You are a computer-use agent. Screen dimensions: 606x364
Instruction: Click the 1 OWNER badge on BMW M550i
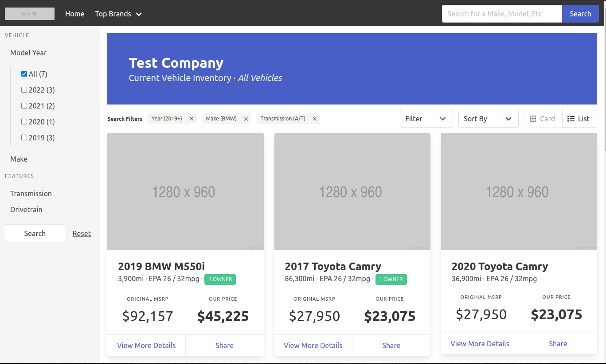click(x=220, y=279)
